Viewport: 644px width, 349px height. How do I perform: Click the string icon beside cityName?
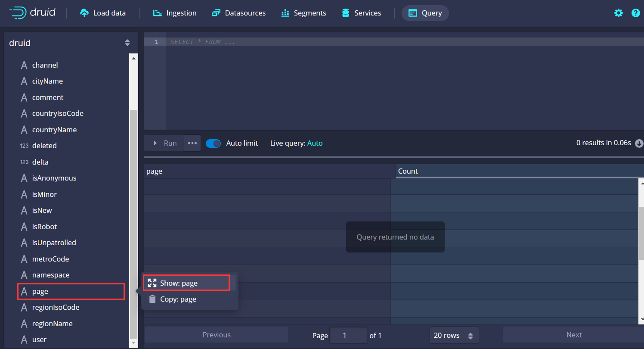pos(24,81)
